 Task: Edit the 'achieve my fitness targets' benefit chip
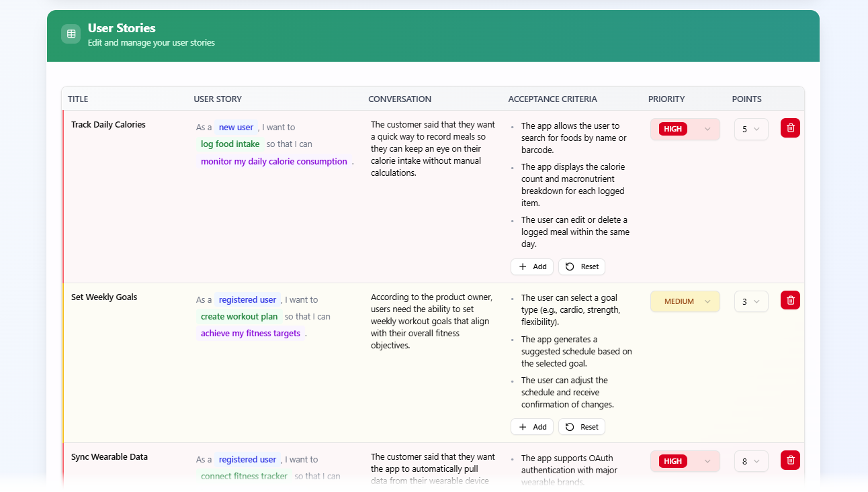pyautogui.click(x=251, y=334)
